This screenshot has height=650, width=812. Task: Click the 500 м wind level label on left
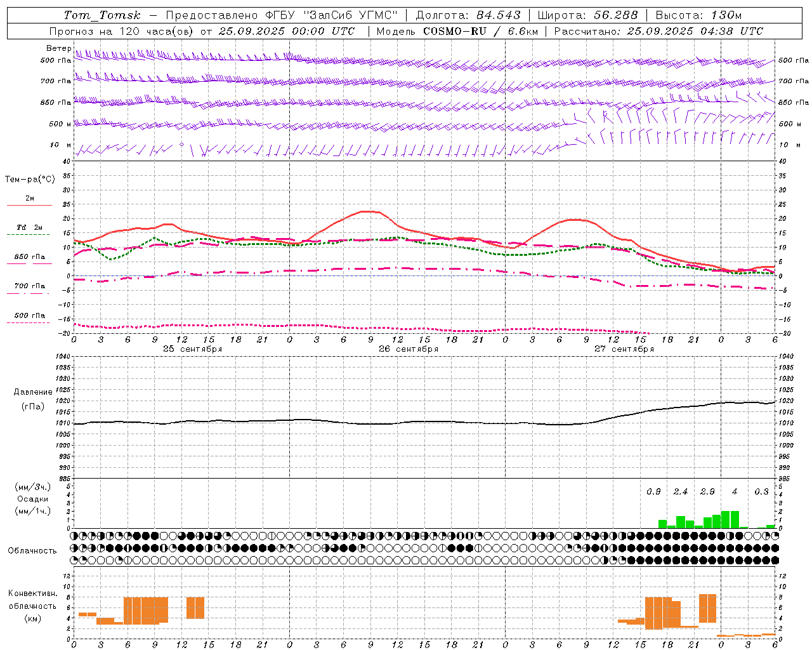tap(61, 124)
